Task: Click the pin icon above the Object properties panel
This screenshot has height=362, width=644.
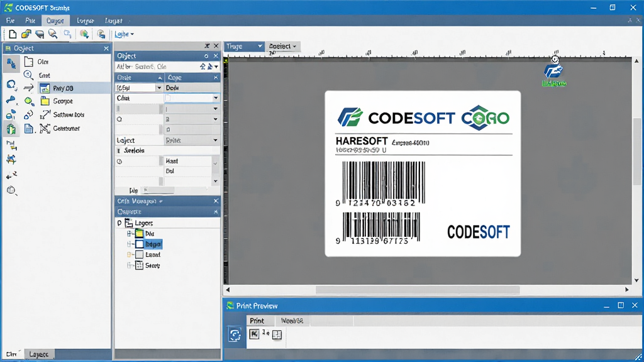Action: 207,45
